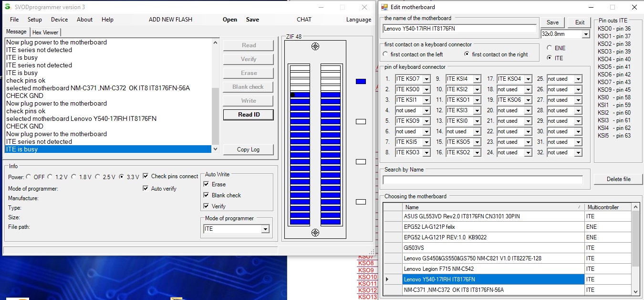Click motherboard list scrollbar down arrow

click(635, 291)
